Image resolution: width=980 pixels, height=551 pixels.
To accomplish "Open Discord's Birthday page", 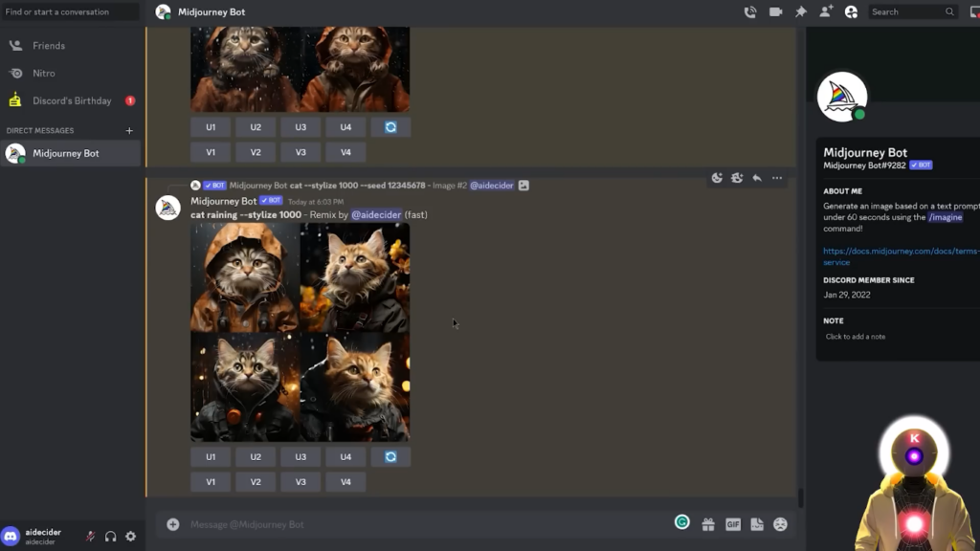I will [71, 100].
